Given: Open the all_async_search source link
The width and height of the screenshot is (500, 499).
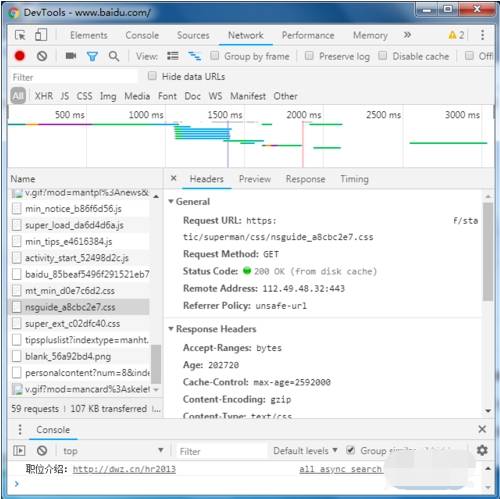Looking at the screenshot, I should [340, 469].
